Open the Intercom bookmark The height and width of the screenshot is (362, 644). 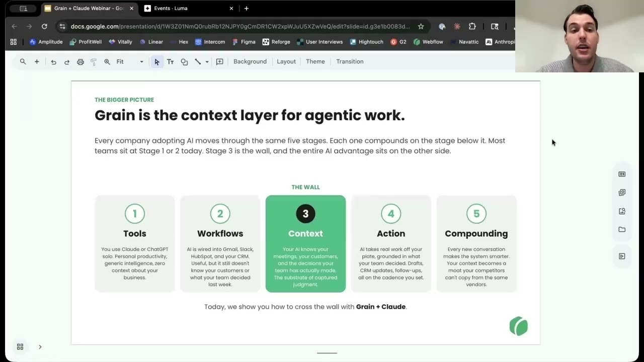pos(210,42)
